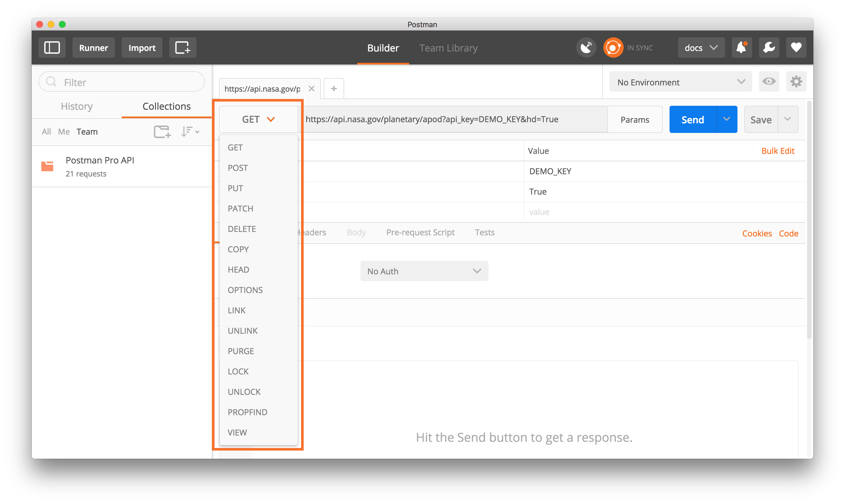Screen dimensions: 845x504
Task: Click the orange sync status icon
Action: coord(613,48)
